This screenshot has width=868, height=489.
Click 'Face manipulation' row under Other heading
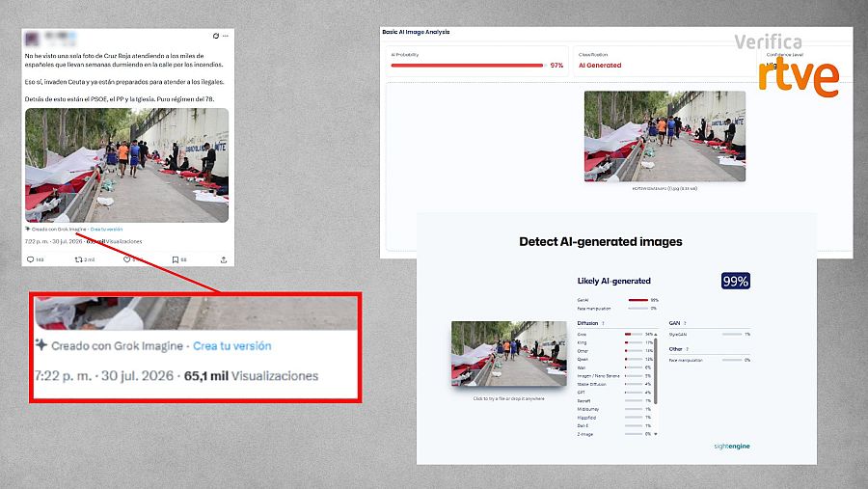[x=710, y=361]
